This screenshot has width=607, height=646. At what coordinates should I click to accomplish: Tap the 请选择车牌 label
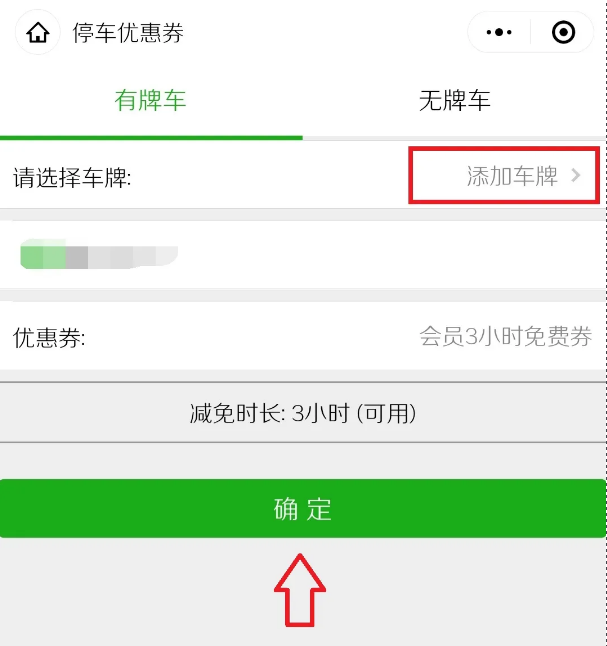(72, 178)
